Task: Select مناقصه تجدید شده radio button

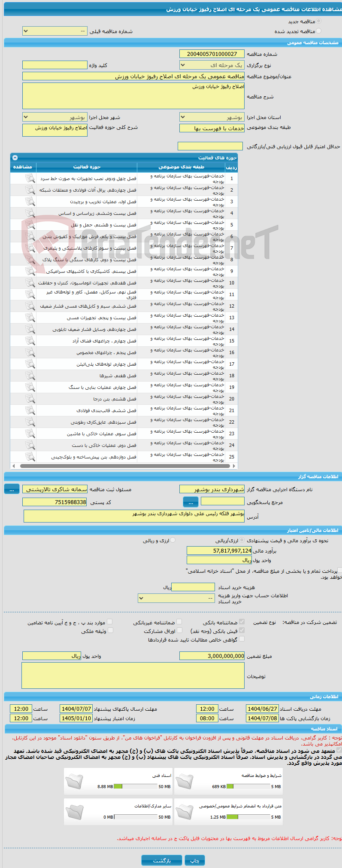Action: pyautogui.click(x=318, y=31)
